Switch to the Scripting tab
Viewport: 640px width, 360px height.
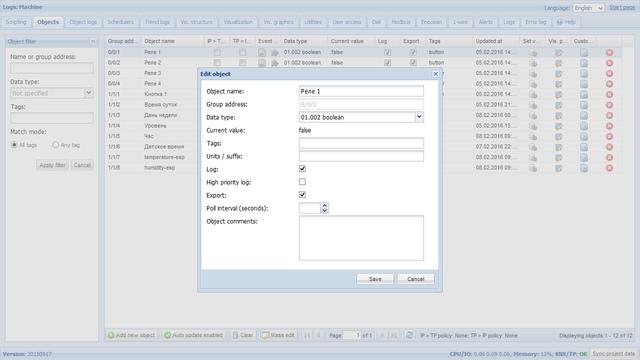(x=16, y=22)
